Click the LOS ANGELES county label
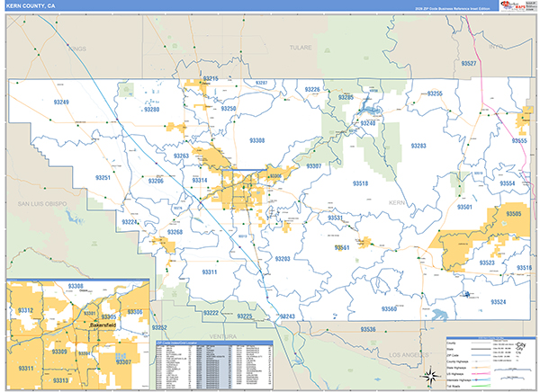 pyautogui.click(x=409, y=355)
